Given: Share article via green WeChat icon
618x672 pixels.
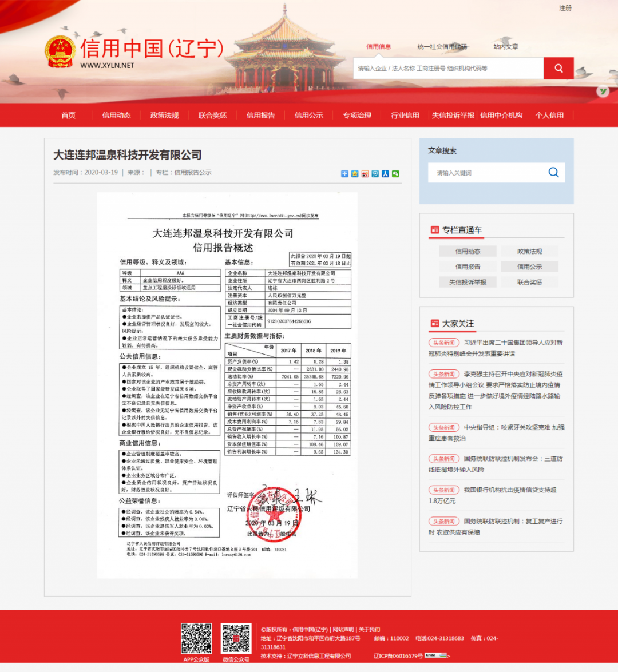Looking at the screenshot, I should click(x=395, y=174).
